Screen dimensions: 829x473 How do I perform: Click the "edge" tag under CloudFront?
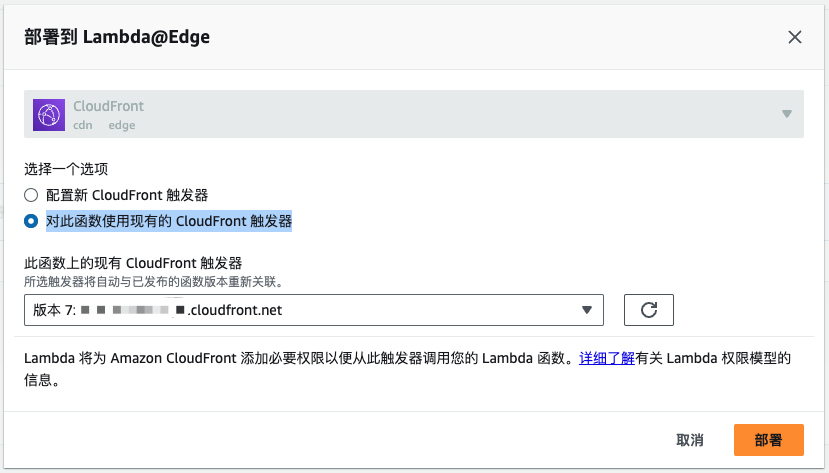122,125
